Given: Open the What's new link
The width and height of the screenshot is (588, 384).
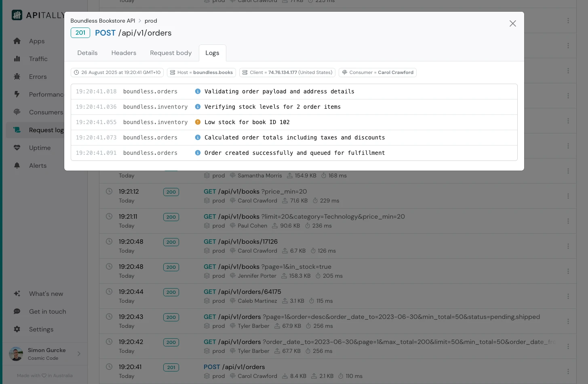Looking at the screenshot, I should [x=46, y=294].
